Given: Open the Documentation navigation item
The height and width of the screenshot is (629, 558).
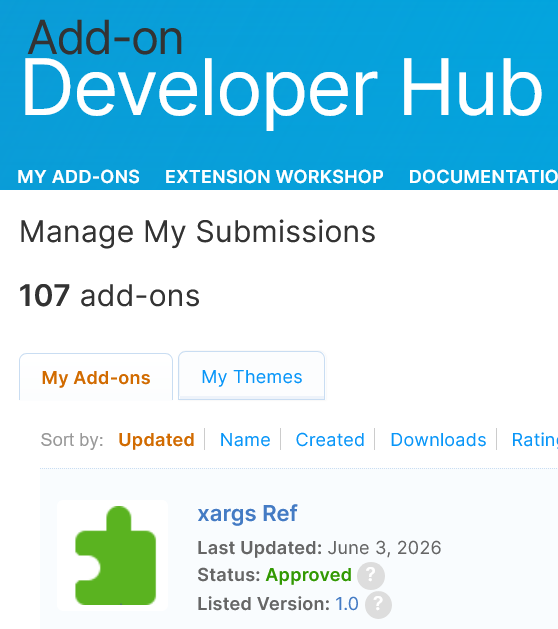Looking at the screenshot, I should point(483,177).
